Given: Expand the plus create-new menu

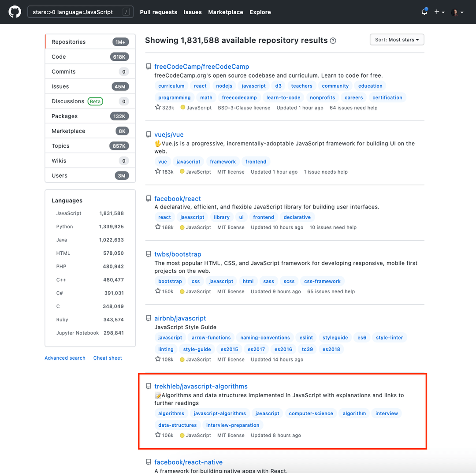Looking at the screenshot, I should (x=439, y=12).
